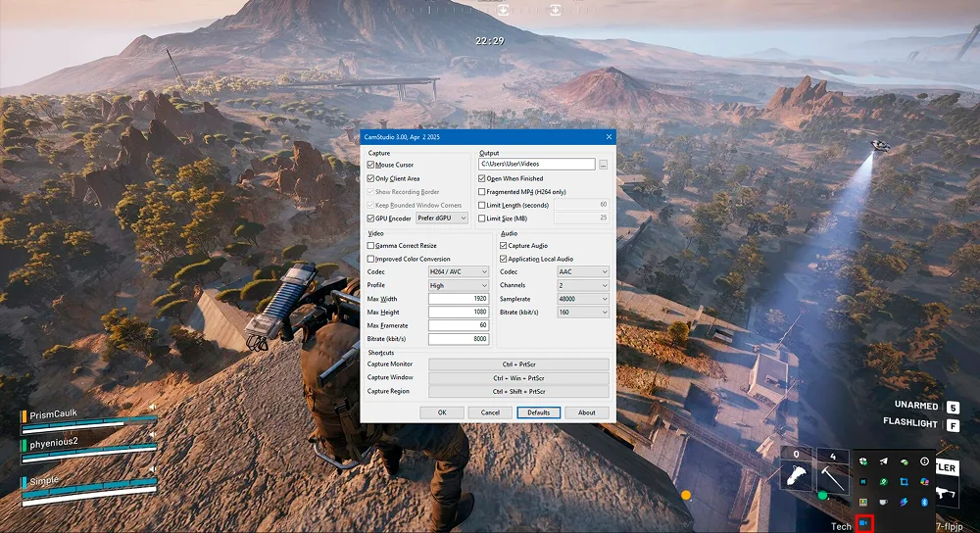The height and width of the screenshot is (533, 980).
Task: Uncheck Capture Audio
Action: coord(504,245)
